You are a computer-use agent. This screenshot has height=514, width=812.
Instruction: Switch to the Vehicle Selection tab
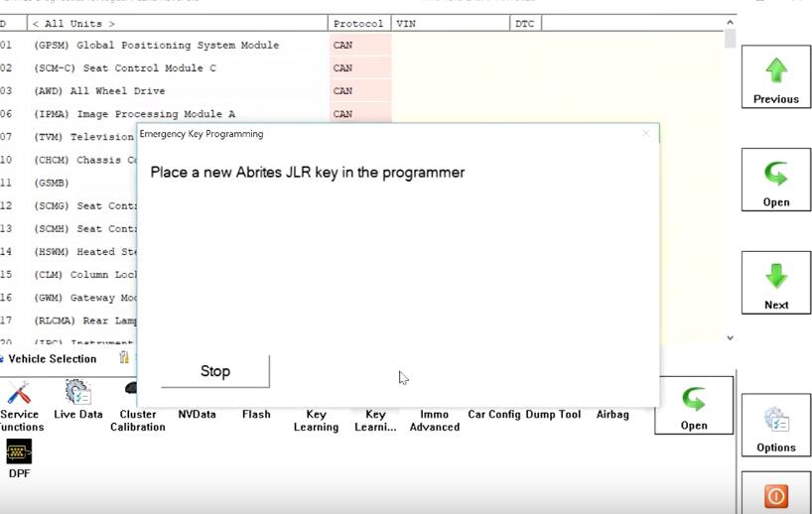click(49, 359)
